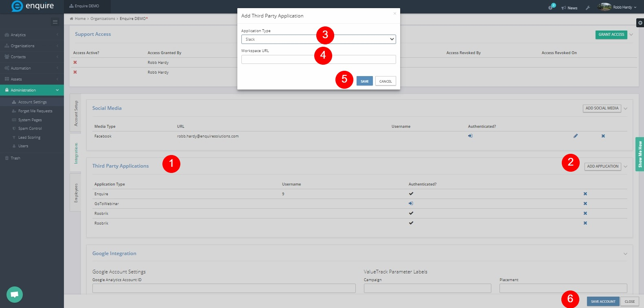Image resolution: width=644 pixels, height=308 pixels.
Task: Toggle the sidebar hamburger menu
Action: (x=55, y=22)
